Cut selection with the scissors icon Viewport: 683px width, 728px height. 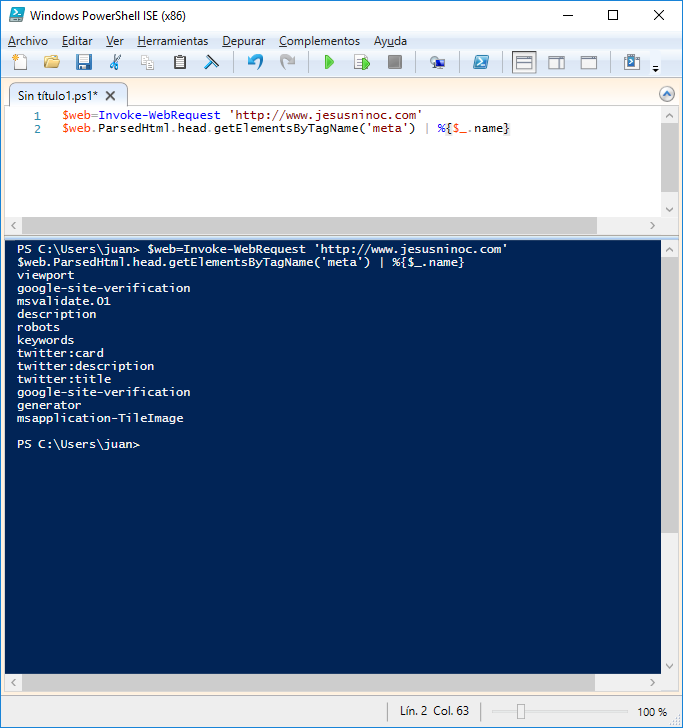point(115,62)
